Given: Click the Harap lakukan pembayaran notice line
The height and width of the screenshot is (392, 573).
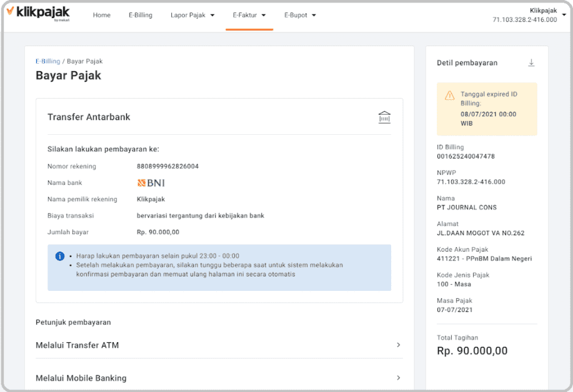Looking at the screenshot, I should [157, 256].
